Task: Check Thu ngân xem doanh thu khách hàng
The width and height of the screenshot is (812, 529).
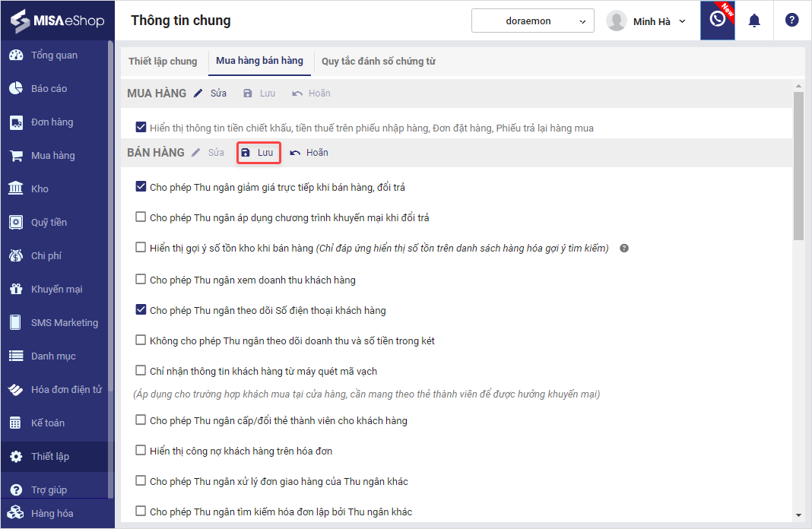Action: coord(141,279)
